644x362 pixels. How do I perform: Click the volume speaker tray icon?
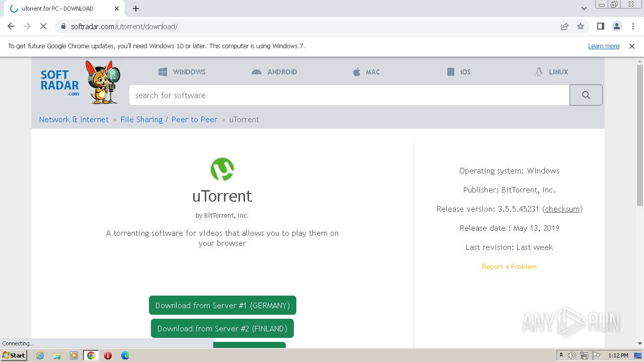[x=572, y=355]
